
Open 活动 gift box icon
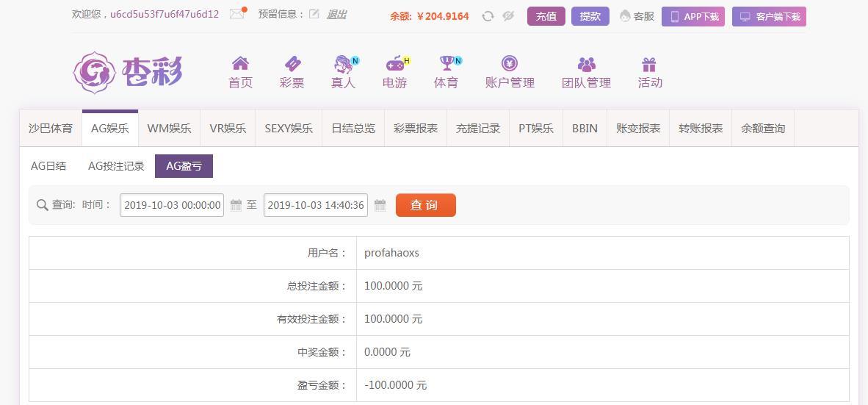point(648,64)
